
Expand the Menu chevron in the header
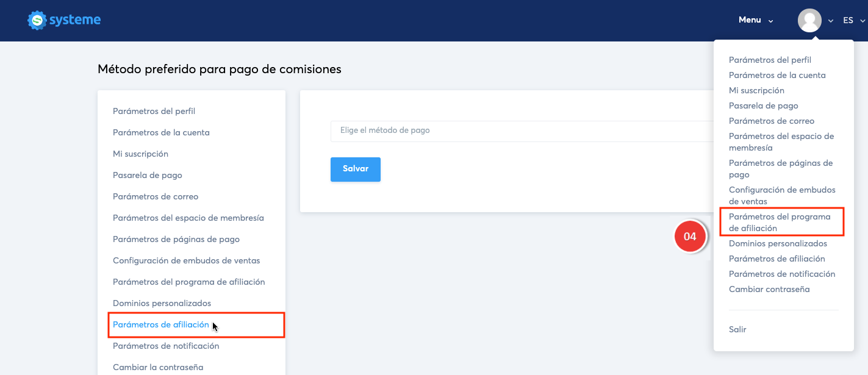click(770, 20)
